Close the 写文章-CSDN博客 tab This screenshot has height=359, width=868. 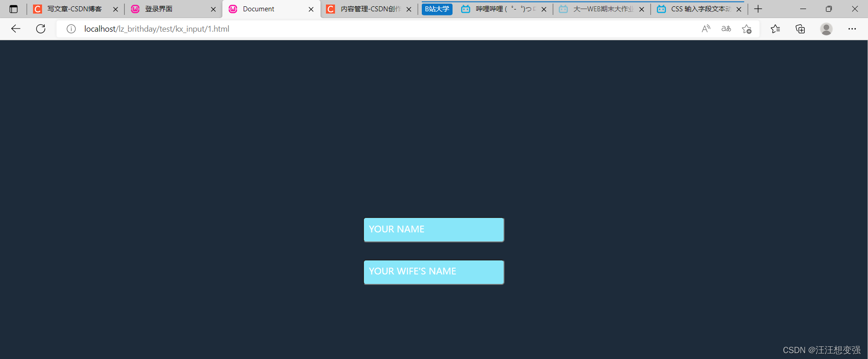115,9
